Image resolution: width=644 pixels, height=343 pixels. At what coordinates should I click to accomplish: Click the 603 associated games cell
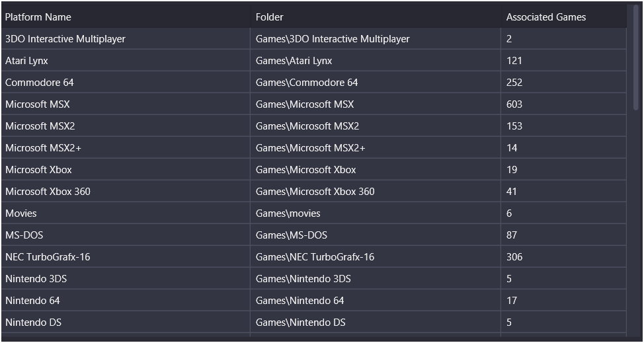click(x=563, y=104)
